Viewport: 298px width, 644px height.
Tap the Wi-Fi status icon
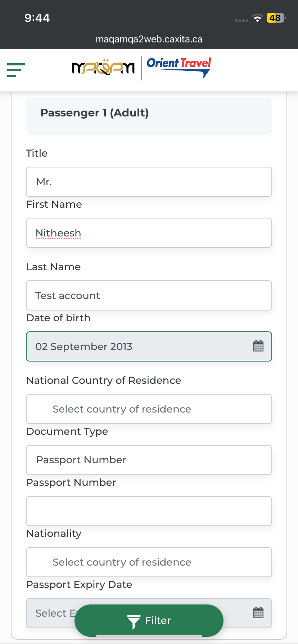click(257, 18)
